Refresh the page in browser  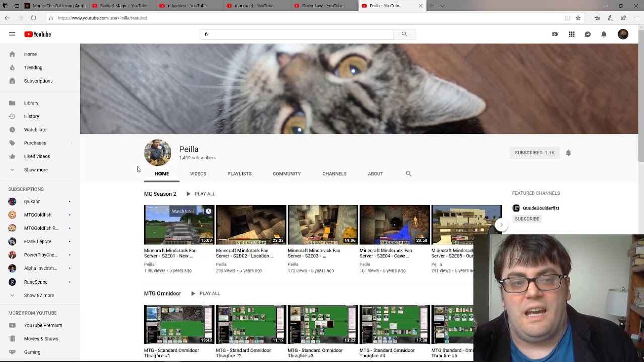(33, 18)
